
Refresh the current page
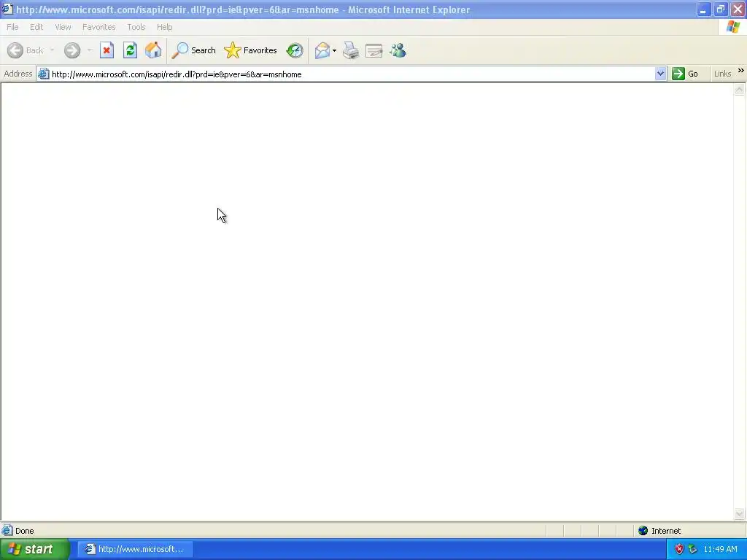tap(130, 50)
